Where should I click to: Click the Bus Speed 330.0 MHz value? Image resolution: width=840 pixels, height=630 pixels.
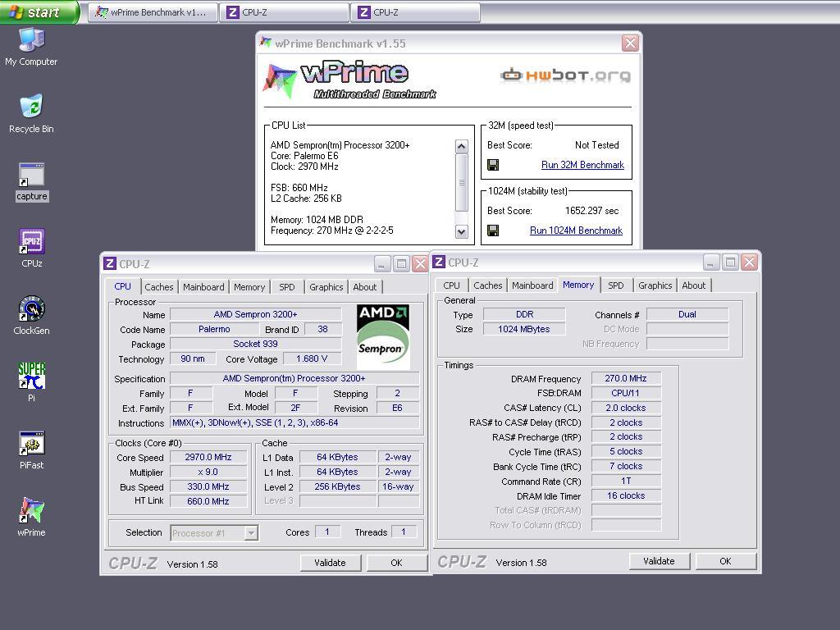pos(208,487)
